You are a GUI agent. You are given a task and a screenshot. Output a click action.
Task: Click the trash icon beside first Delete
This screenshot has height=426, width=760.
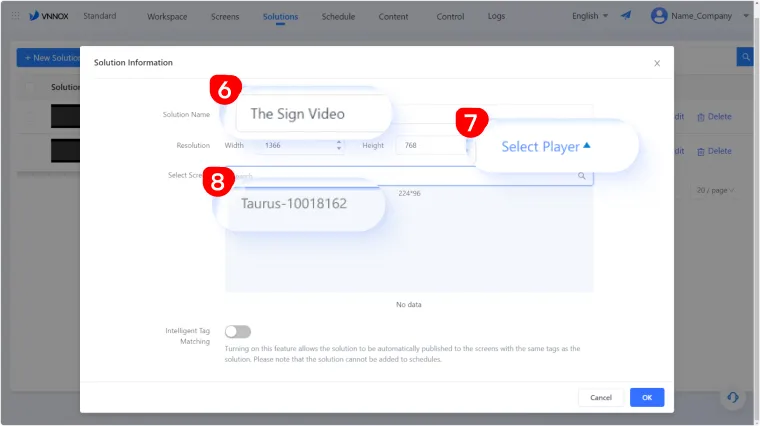coord(700,117)
